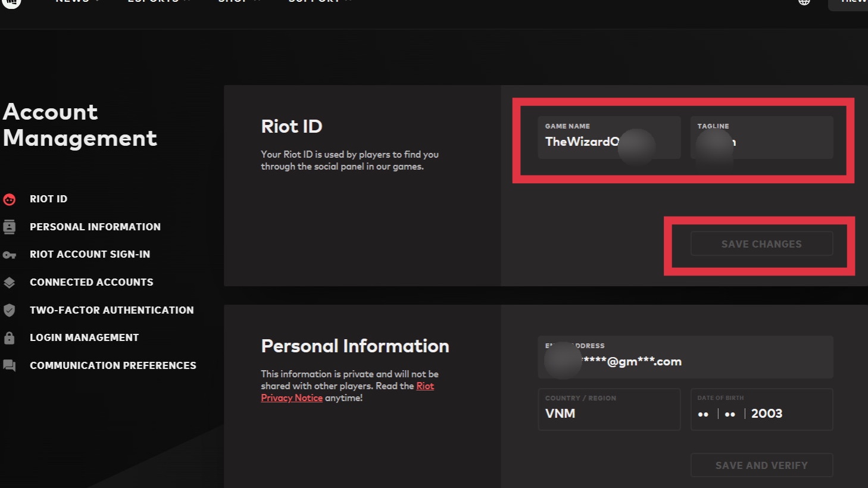This screenshot has height=488, width=868.
Task: Click the Riot ID section heading
Action: (x=292, y=126)
